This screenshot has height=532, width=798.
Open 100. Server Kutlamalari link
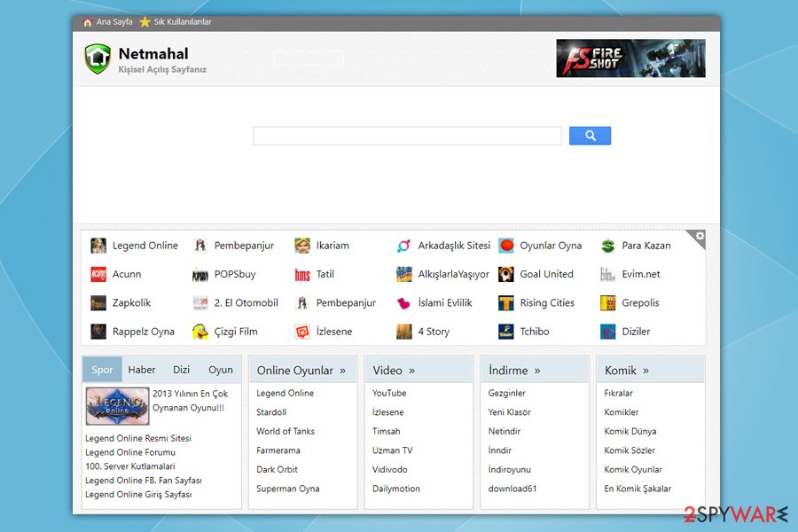pyautogui.click(x=130, y=465)
